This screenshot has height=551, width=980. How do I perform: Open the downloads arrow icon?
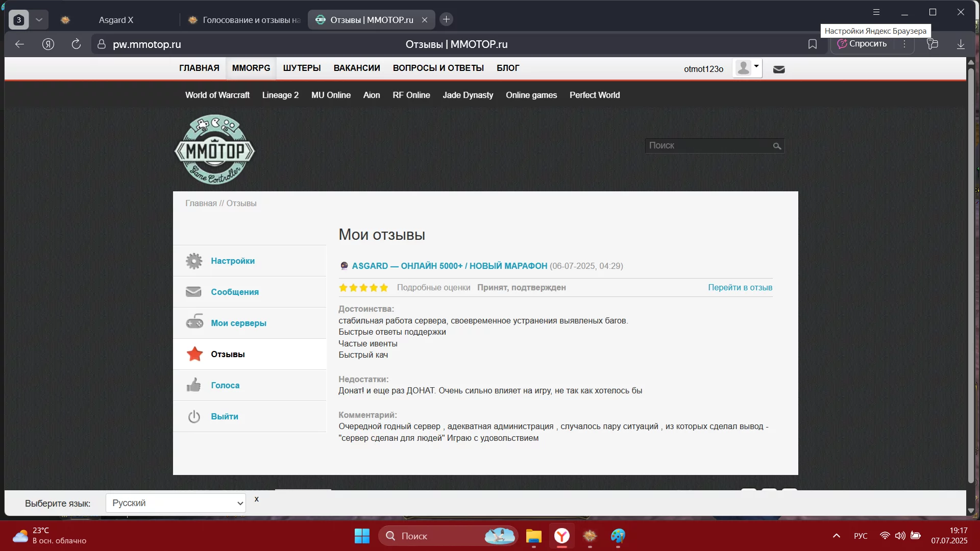pos(961,44)
